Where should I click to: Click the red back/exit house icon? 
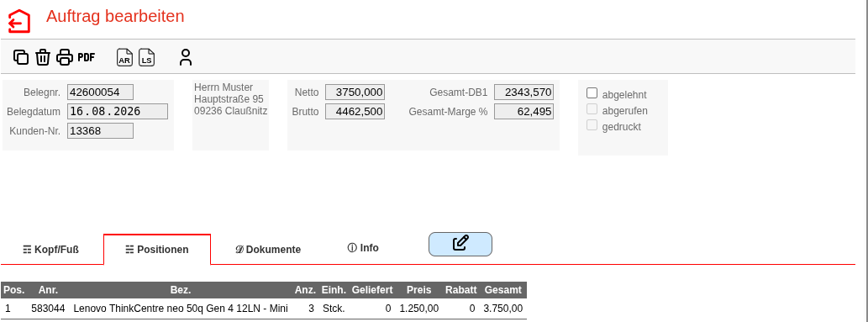[19, 22]
